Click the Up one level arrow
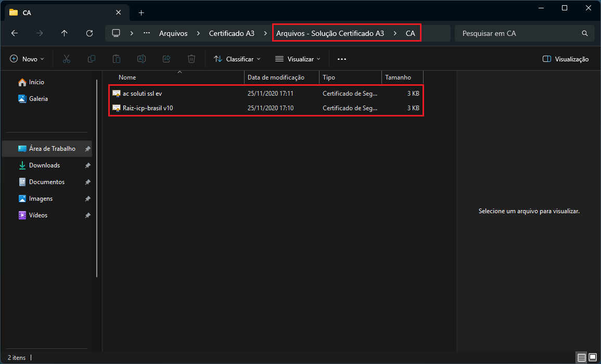 coord(65,33)
